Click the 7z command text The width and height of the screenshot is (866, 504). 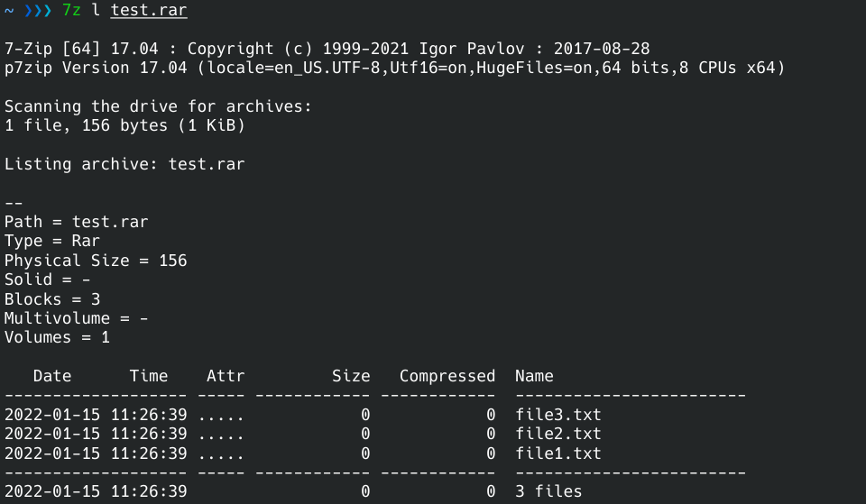[72, 11]
